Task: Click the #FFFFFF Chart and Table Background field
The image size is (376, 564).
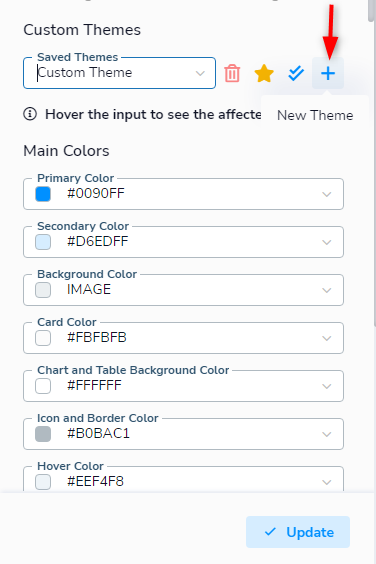Action: [184, 386]
